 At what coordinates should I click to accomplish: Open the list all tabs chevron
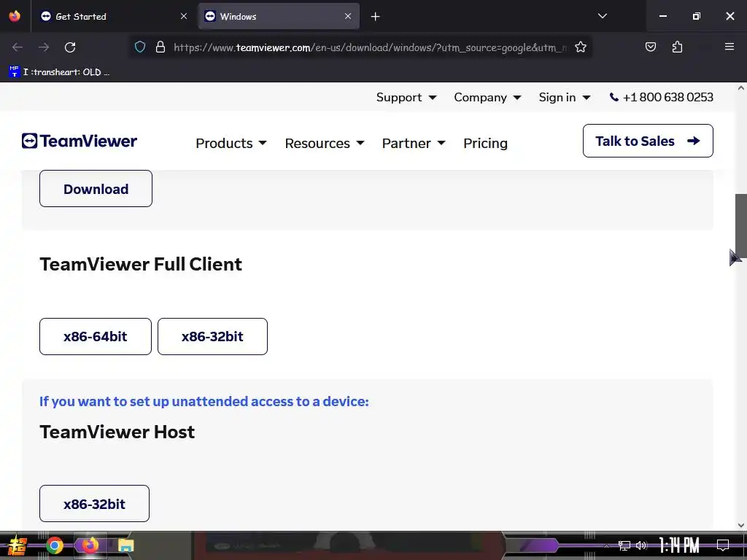tap(602, 16)
